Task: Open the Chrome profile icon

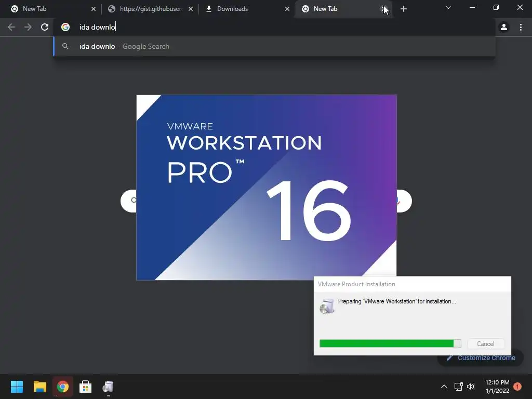Action: 504,27
